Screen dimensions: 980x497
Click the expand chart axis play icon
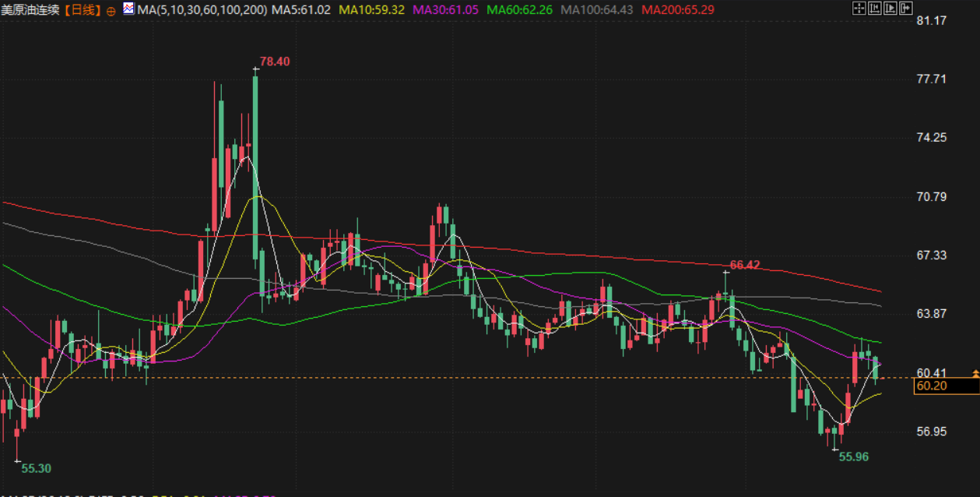pos(890,8)
